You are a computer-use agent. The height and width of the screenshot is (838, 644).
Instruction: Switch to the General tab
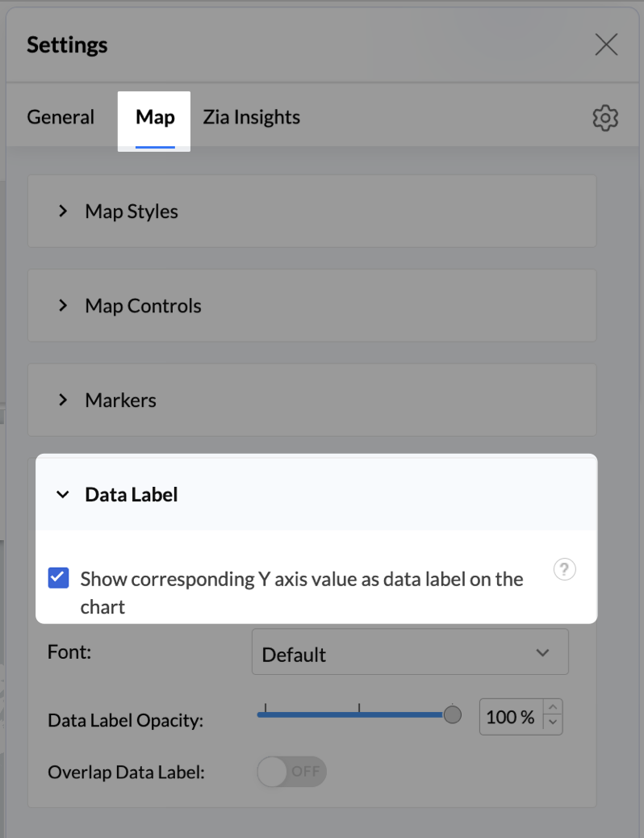[61, 117]
